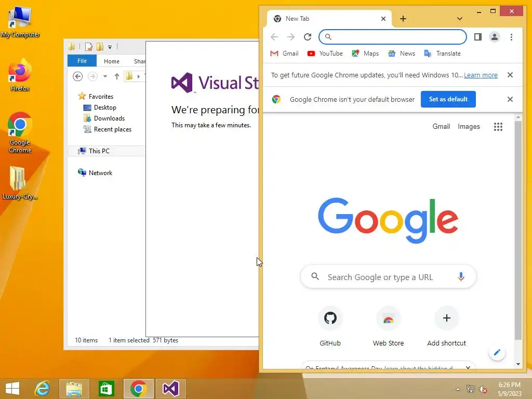Open the News bookmark
The height and width of the screenshot is (399, 532).
pyautogui.click(x=402, y=54)
